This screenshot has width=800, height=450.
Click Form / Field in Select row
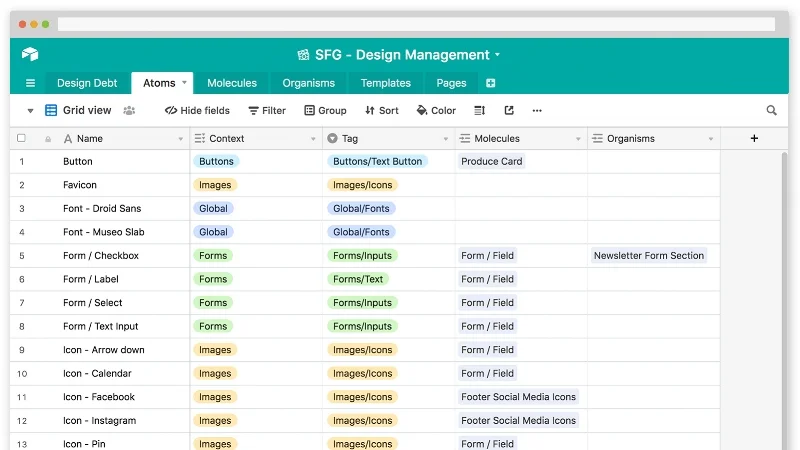click(487, 303)
